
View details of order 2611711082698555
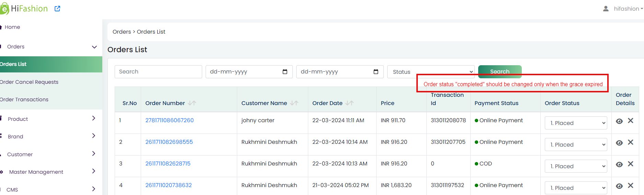619,143
